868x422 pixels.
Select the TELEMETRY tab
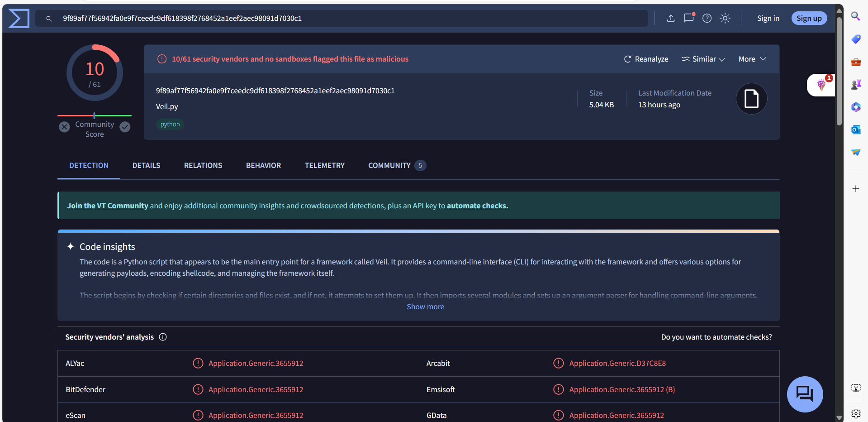325,166
